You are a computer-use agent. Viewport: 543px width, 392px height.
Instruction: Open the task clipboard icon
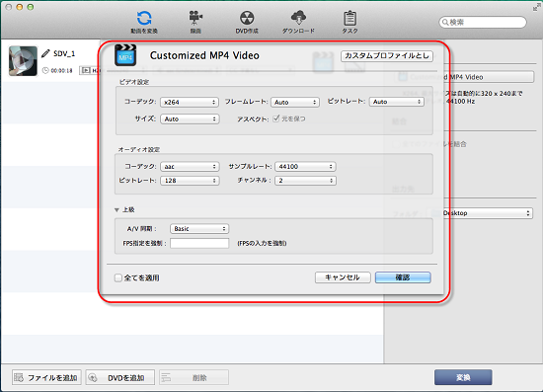(349, 18)
